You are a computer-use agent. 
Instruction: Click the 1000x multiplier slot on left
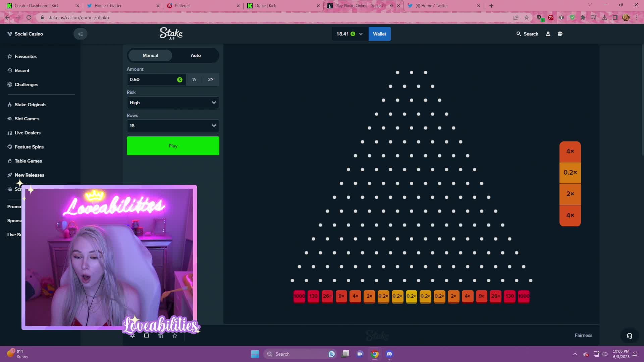point(299,296)
